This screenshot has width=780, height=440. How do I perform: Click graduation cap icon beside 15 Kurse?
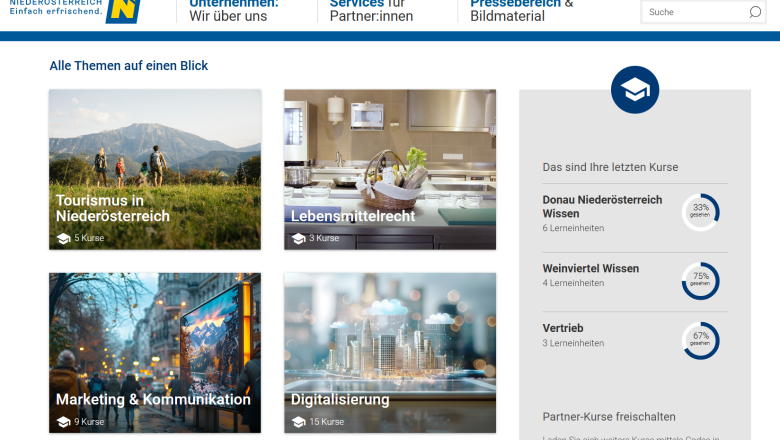pos(298,422)
